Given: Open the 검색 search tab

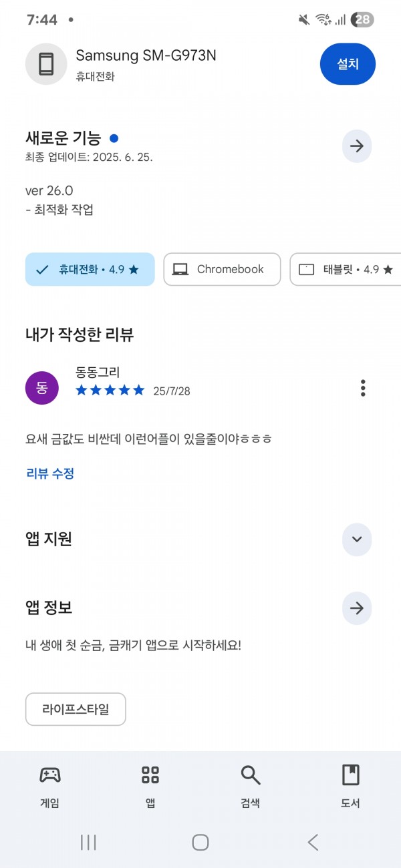Looking at the screenshot, I should point(251,786).
